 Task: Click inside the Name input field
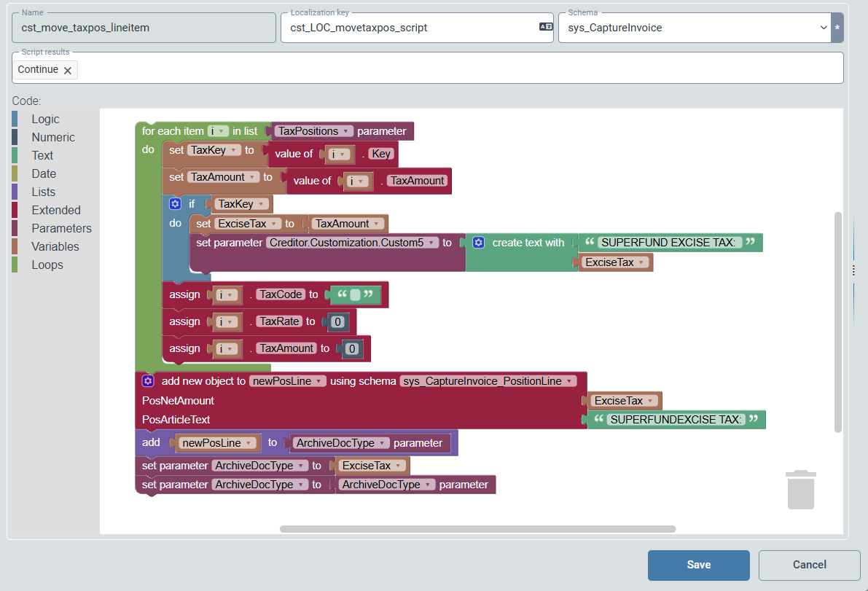click(144, 27)
